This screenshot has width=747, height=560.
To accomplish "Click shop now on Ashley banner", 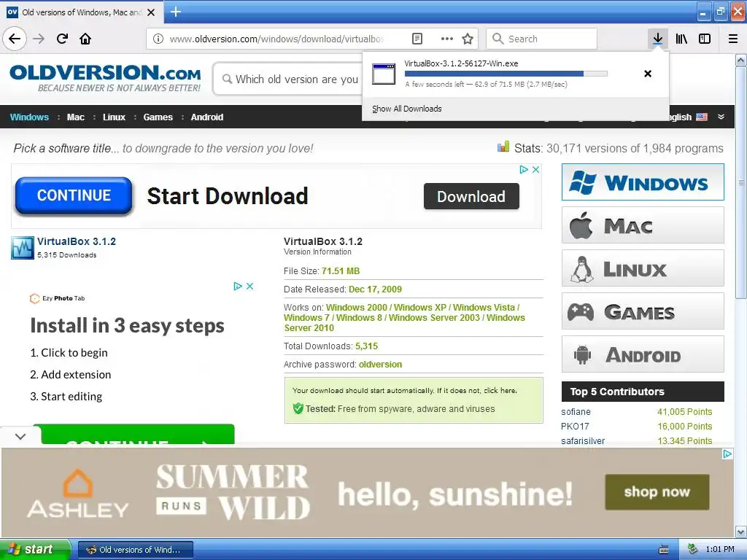I will coord(657,492).
